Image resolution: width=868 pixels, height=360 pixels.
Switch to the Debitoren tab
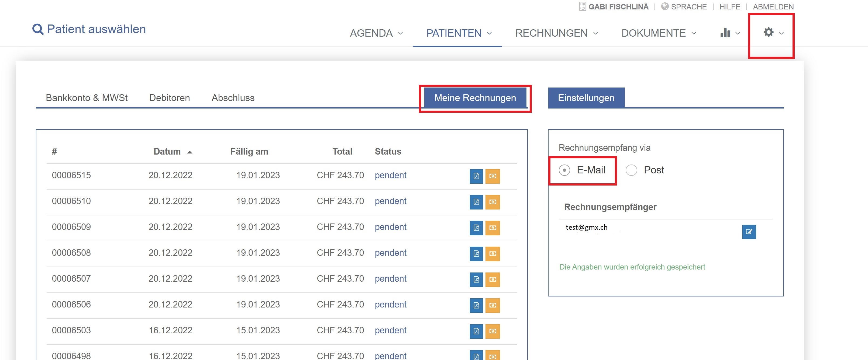170,98
